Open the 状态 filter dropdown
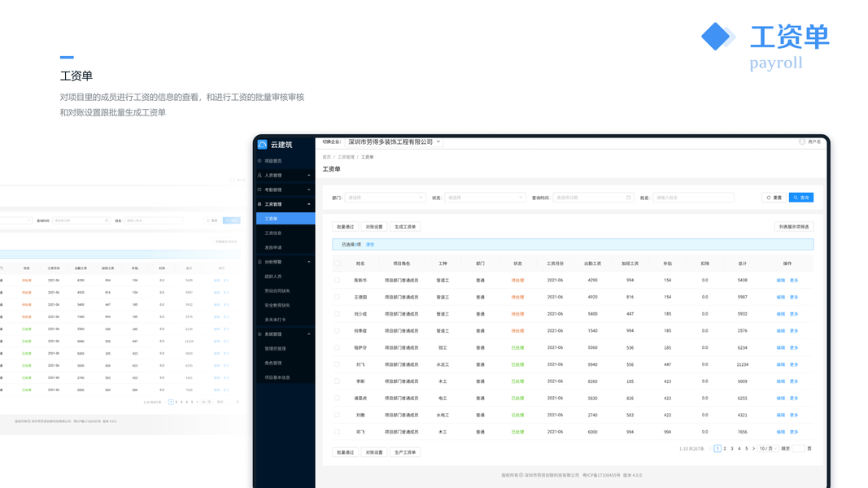Screen dimensions: 868x488 point(485,198)
